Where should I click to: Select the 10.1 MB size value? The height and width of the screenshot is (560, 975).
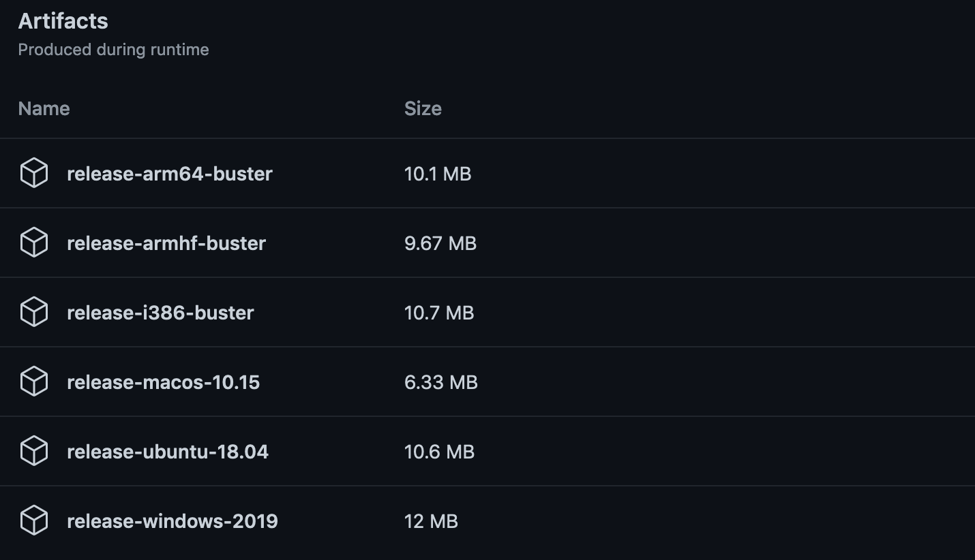tap(438, 174)
